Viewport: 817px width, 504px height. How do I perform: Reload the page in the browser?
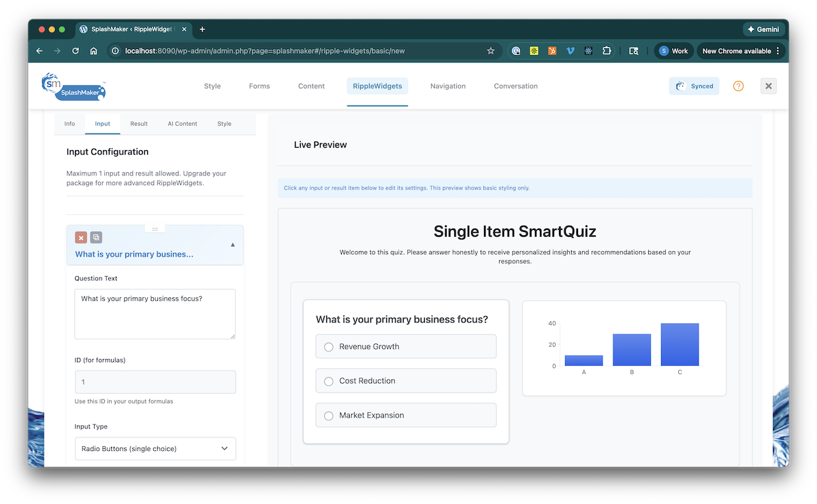coord(76,51)
